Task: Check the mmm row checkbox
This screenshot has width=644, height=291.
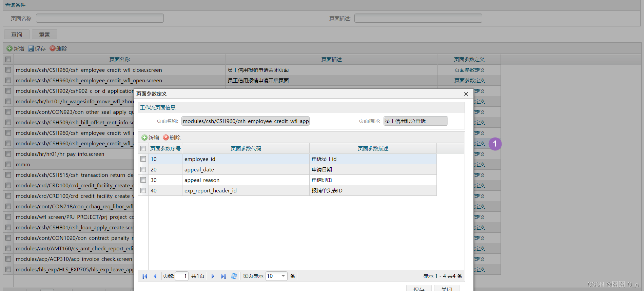Action: (x=8, y=164)
